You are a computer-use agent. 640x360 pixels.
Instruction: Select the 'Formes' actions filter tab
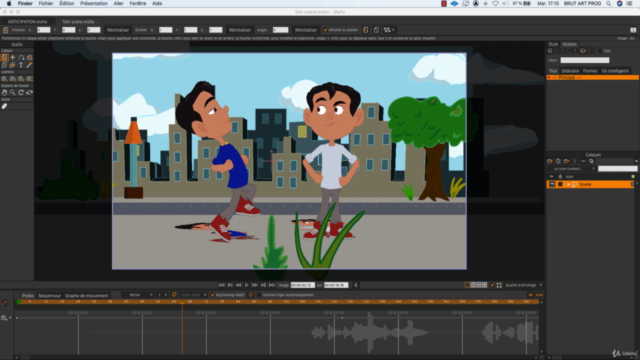click(x=590, y=71)
